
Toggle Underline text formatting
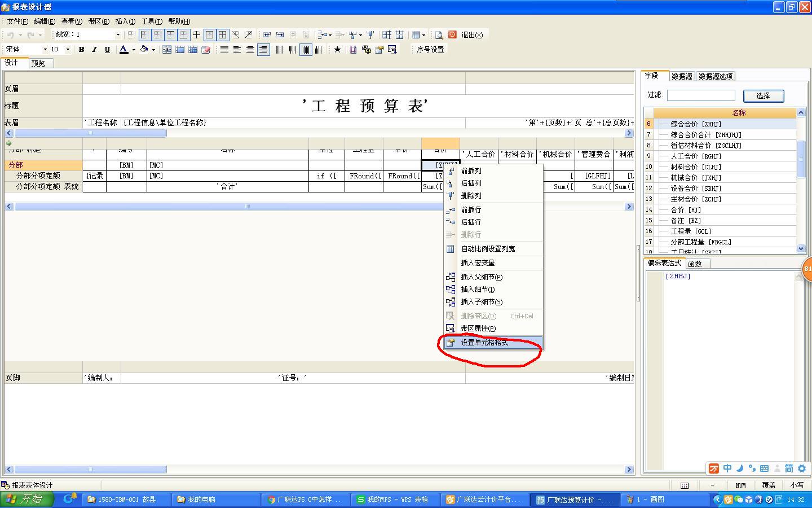coord(107,50)
